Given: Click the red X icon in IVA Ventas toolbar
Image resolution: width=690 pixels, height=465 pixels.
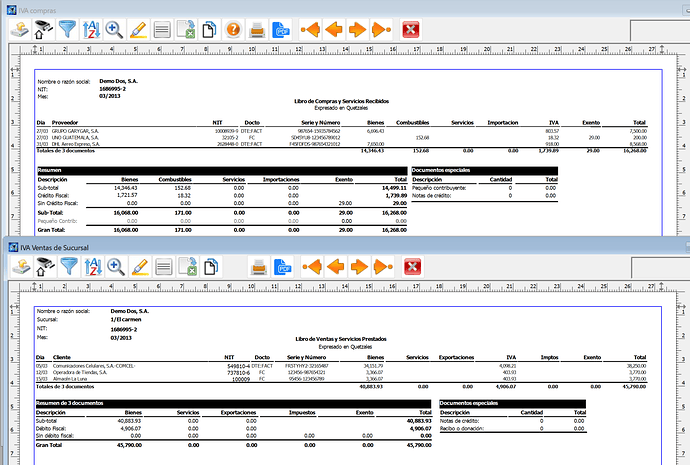Looking at the screenshot, I should point(413,267).
